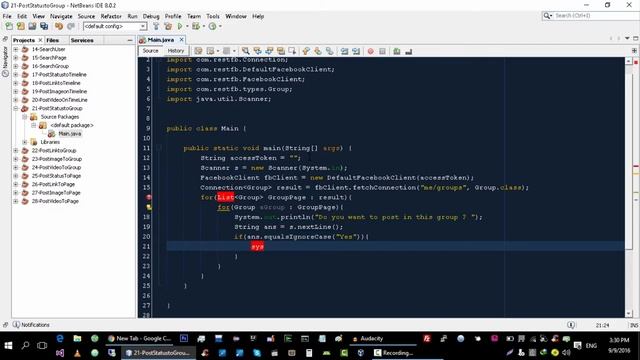Open the Run Project dropdown arrow
The width and height of the screenshot is (640, 360).
[x=187, y=26]
